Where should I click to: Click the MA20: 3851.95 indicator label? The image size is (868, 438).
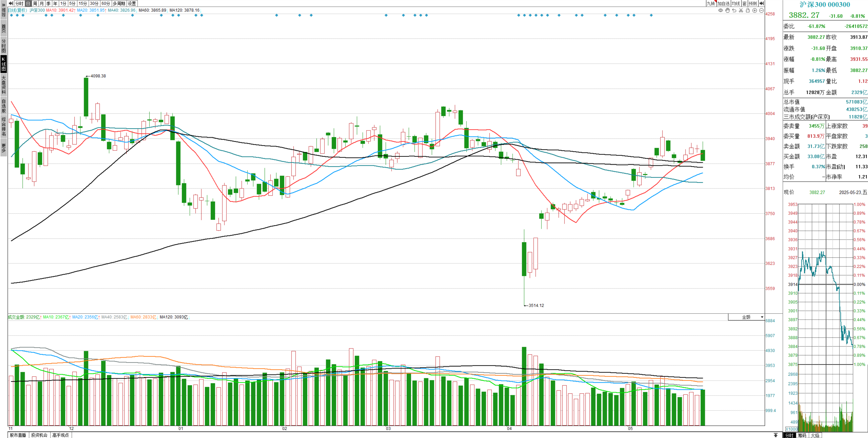tap(91, 10)
